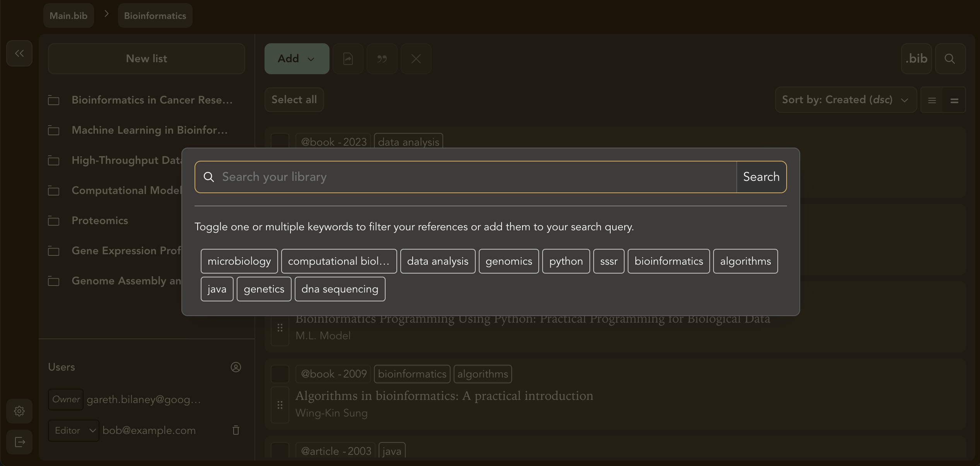Select the Bioinformatics breadcrumb tab
The width and height of the screenshot is (980, 466).
(155, 15)
